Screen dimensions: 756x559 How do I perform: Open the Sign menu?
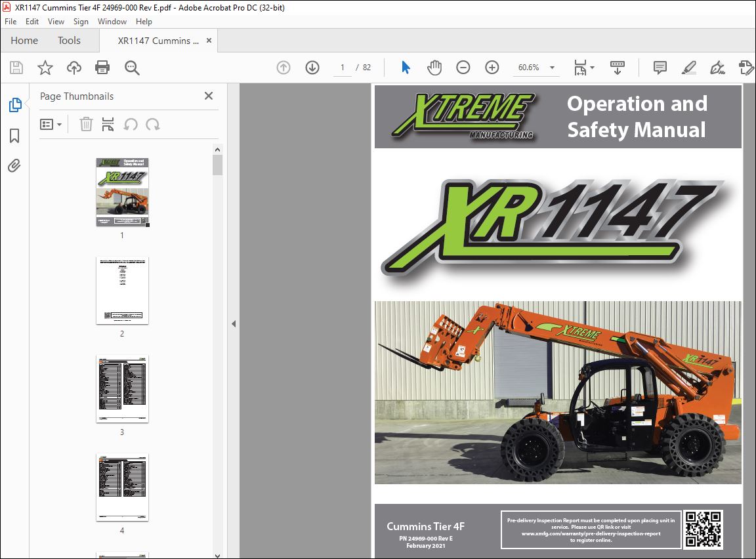81,22
